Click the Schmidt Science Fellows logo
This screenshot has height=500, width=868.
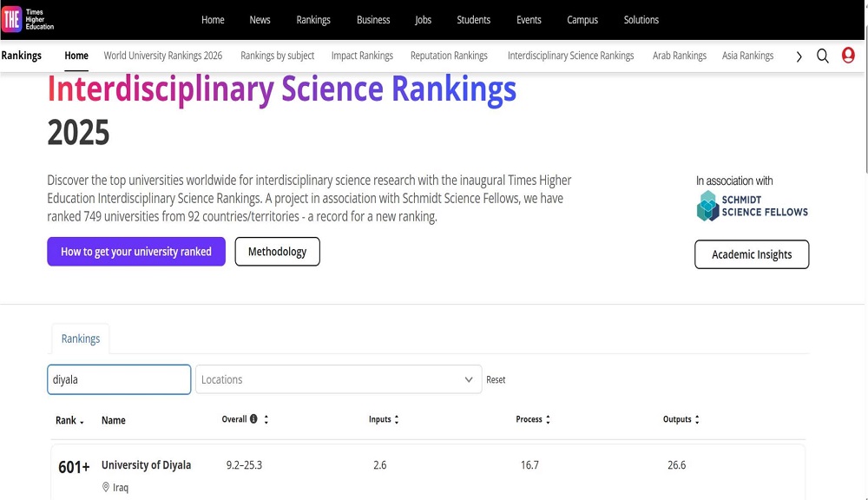point(752,206)
